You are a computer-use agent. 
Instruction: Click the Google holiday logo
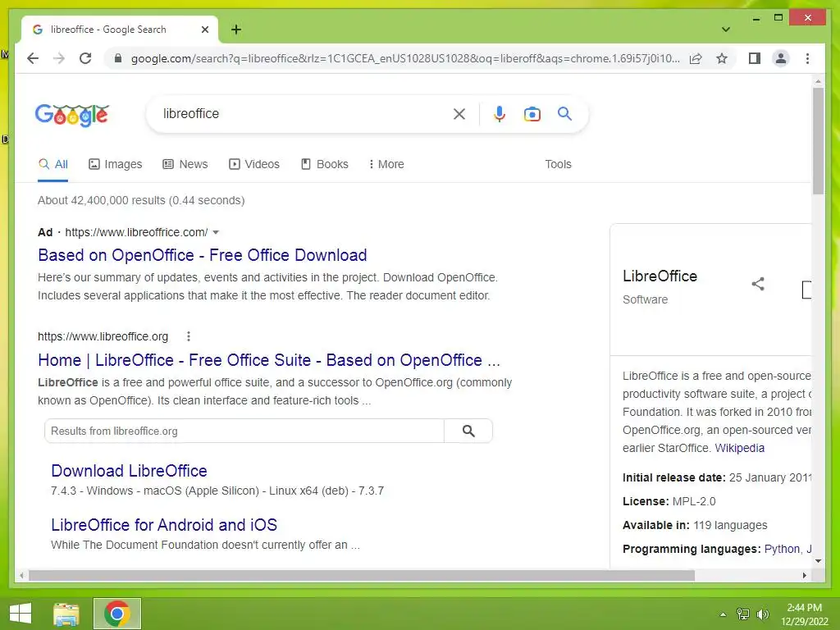(x=72, y=115)
